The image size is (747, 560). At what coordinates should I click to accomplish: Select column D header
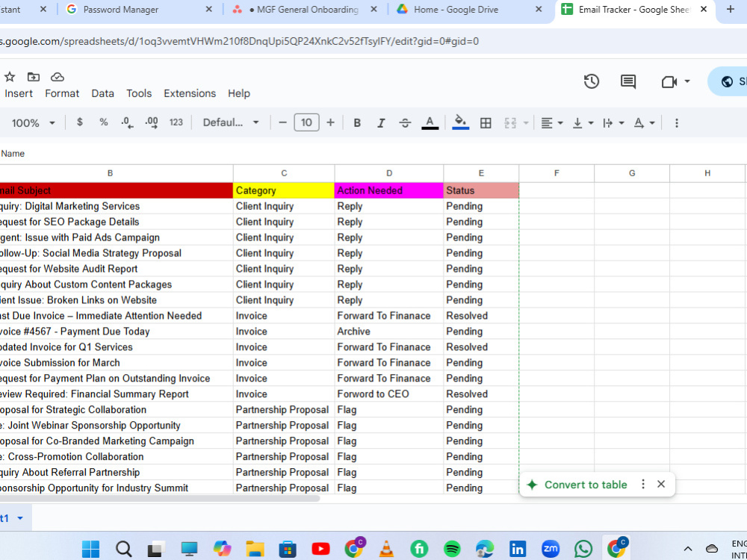tap(388, 173)
